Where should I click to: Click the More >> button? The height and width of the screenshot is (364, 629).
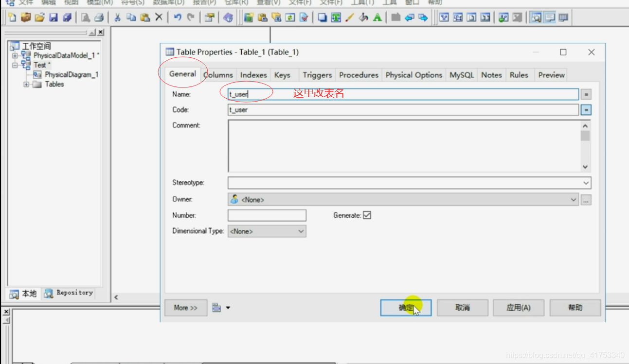click(185, 308)
